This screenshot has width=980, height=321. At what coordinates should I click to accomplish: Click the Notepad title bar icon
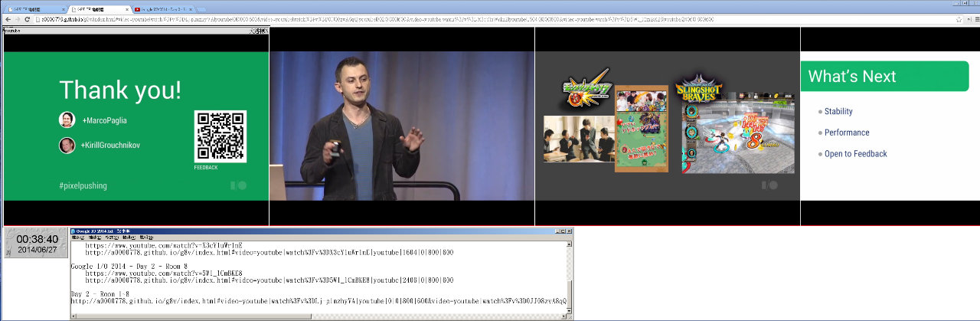pos(74,231)
